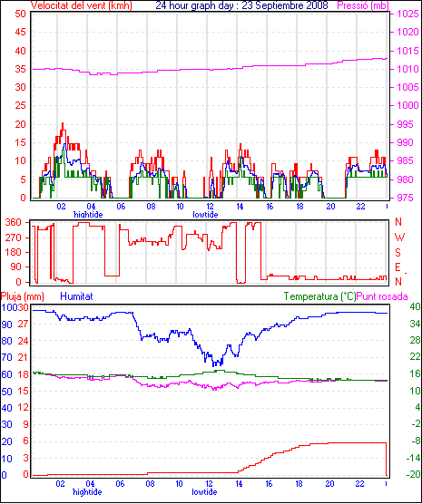Viewport: 422px width, 504px height.
Task: Click the 20 value on the wind speed axis
Action: click(x=21, y=124)
